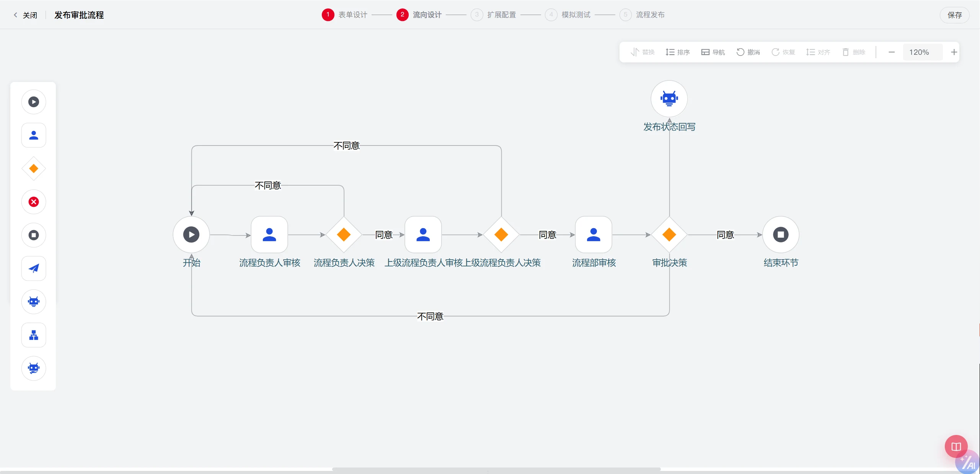Screen dimensions: 980x474
Task: Click the 撤消 undo toolbar button
Action: (748, 52)
